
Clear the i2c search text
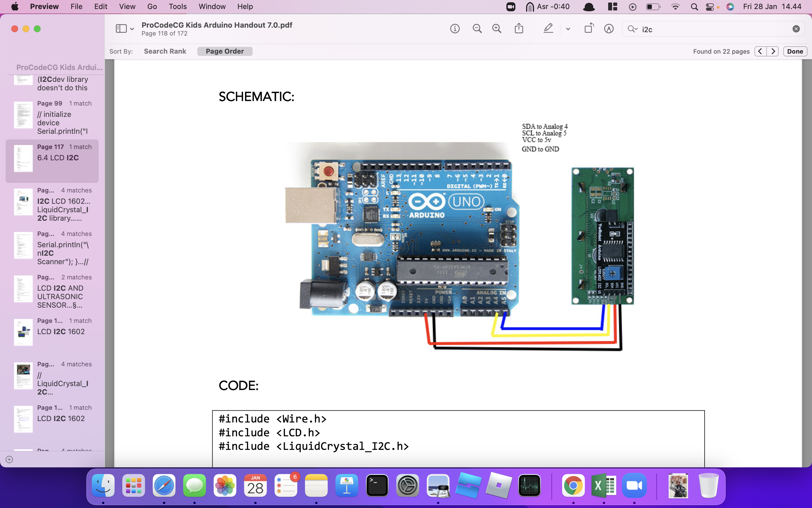pyautogui.click(x=796, y=29)
